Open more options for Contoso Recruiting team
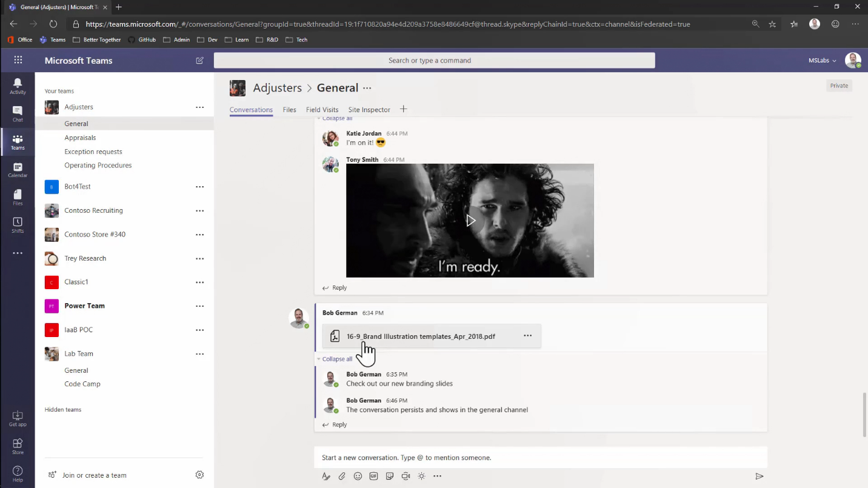Viewport: 868px width, 488px height. tap(199, 211)
